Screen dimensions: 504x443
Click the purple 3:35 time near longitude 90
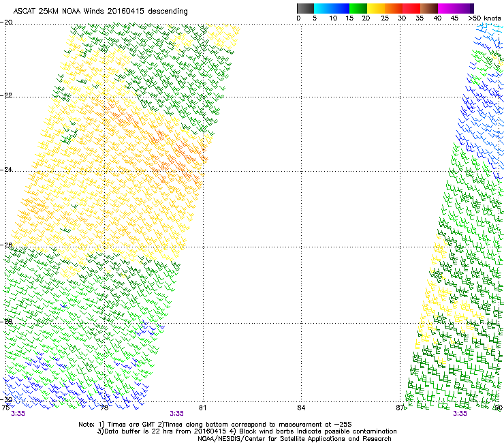coord(460,414)
